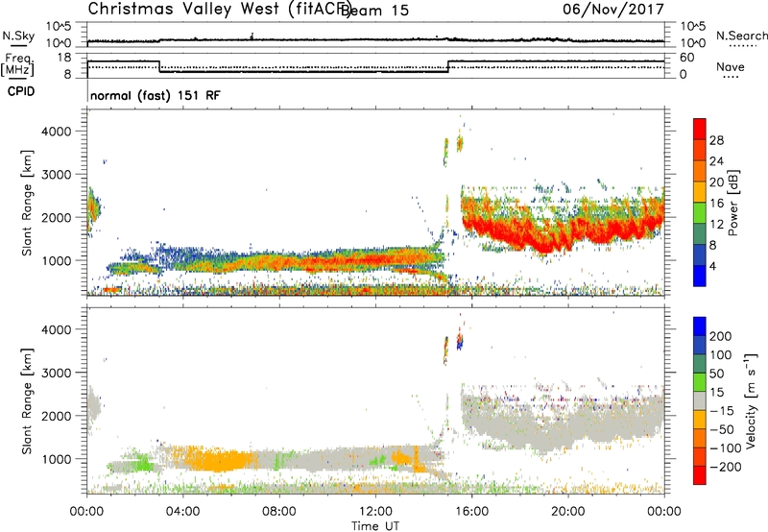Click the '4000' tick on power panel
The image size is (768, 532).
point(56,132)
